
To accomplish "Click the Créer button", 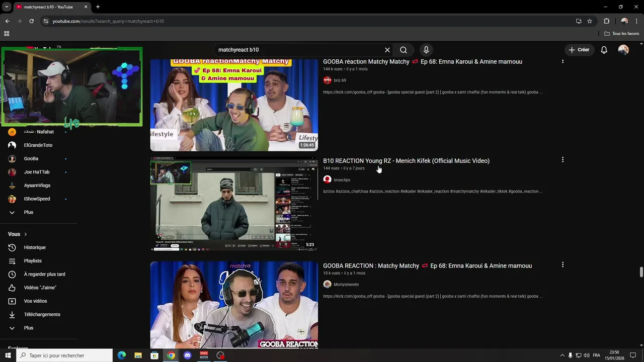I will pyautogui.click(x=579, y=50).
